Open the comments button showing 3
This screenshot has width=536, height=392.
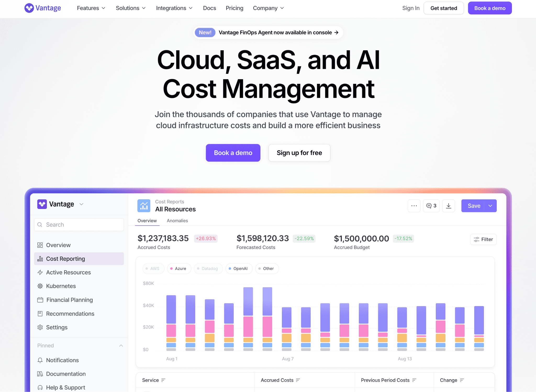(431, 206)
